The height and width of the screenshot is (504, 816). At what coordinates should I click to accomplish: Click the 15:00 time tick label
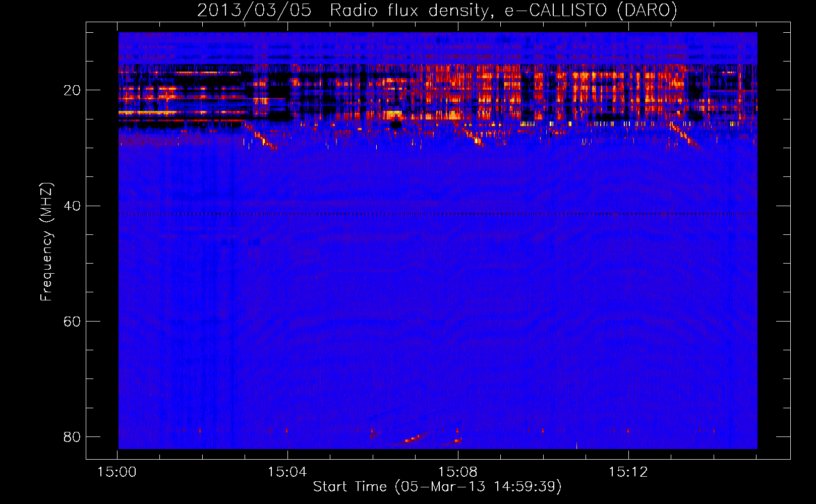pyautogui.click(x=117, y=472)
